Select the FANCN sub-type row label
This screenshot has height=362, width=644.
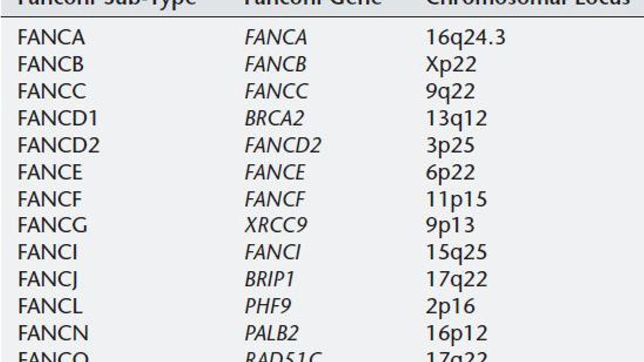tap(53, 333)
